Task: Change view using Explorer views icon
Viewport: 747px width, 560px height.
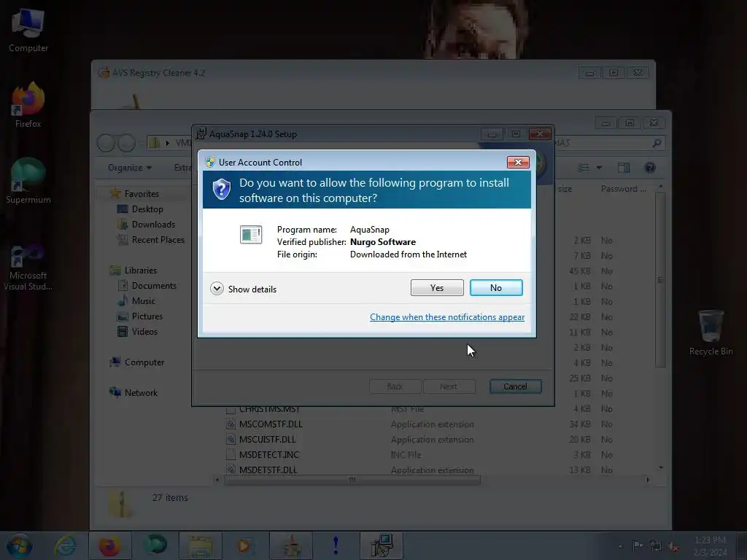Action: pos(584,168)
